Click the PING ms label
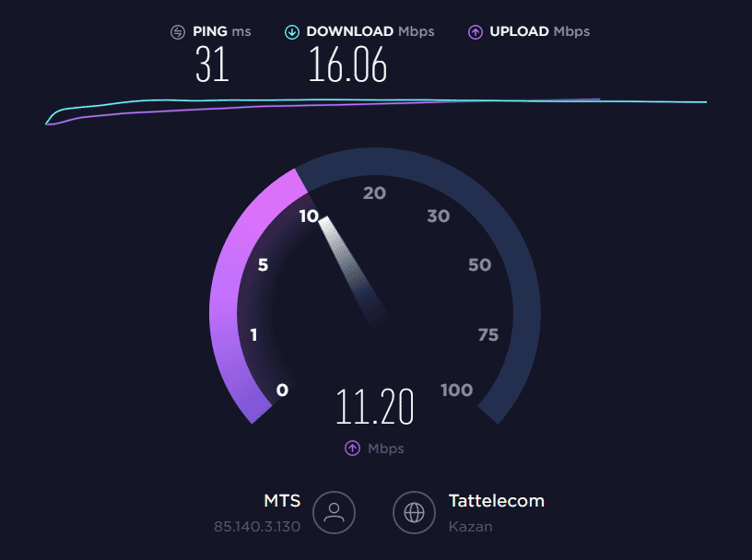Viewport: 752px width, 560px height. coord(221,31)
